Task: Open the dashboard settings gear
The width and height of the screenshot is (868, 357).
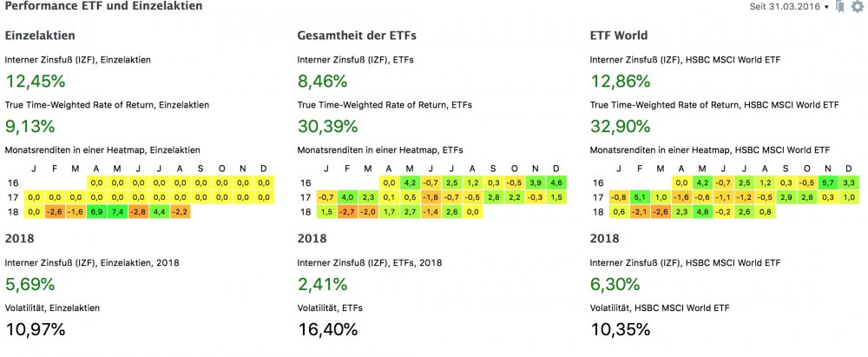Action: point(858,7)
